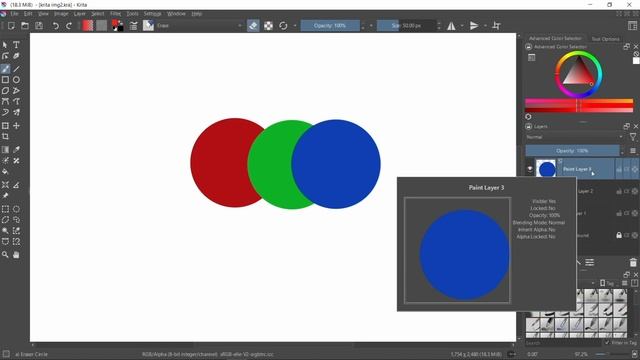Toggle horizontal mirror mode
This screenshot has width=640, height=360.
click(451, 26)
